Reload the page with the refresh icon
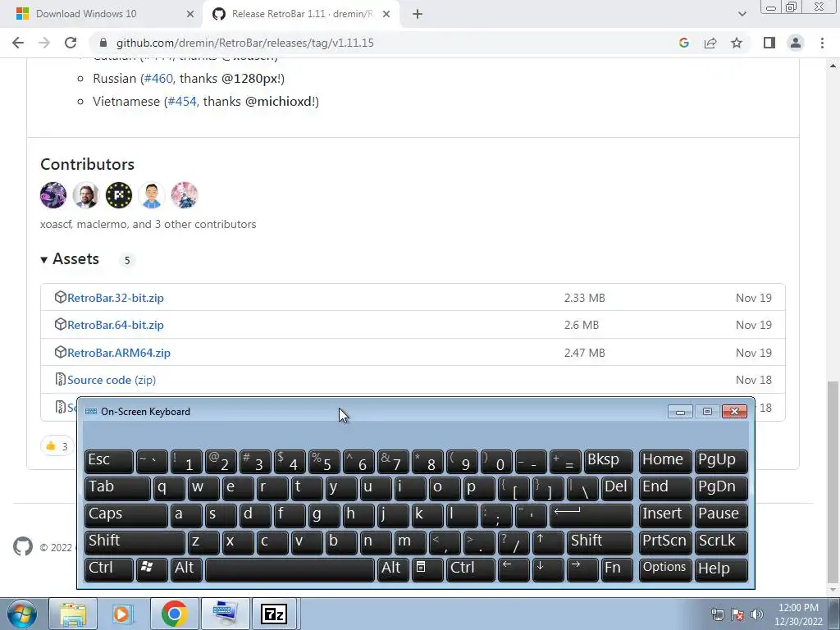The height and width of the screenshot is (630, 840). point(71,43)
